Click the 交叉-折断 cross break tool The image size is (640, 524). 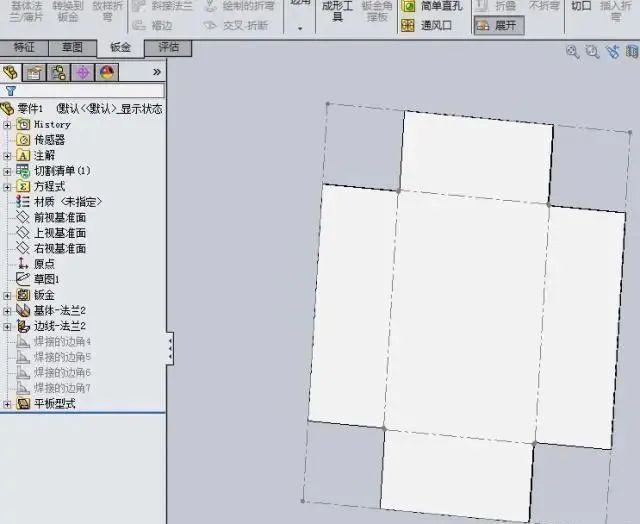pos(236,26)
